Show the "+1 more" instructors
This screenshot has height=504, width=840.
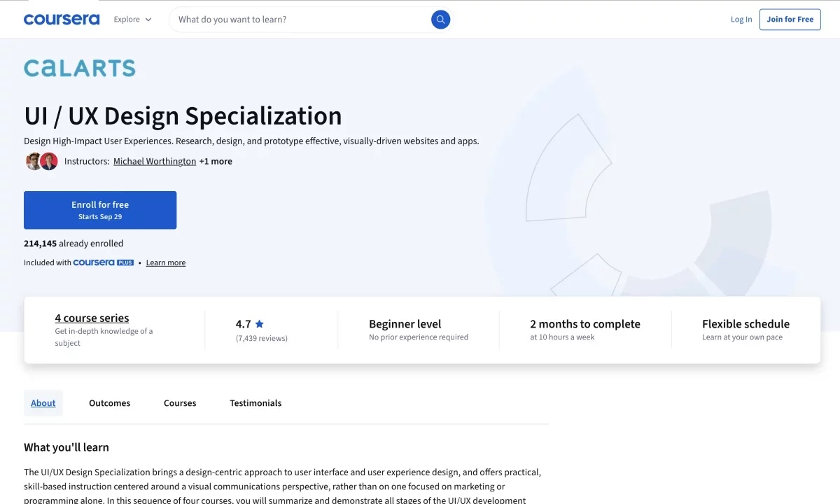(x=216, y=161)
